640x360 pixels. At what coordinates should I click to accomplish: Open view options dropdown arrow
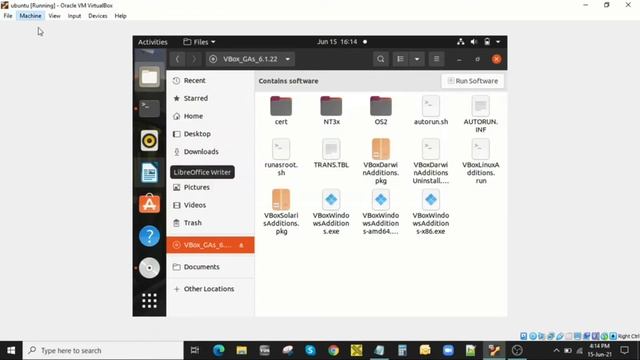point(417,59)
